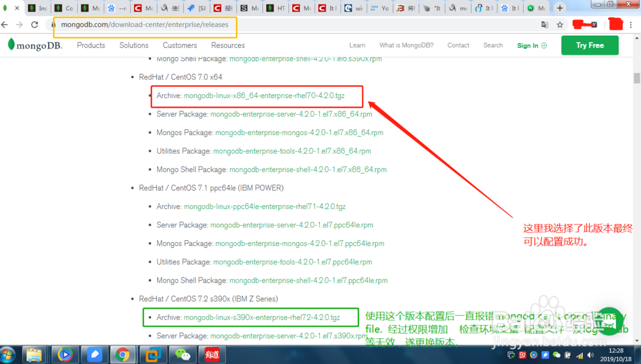Click the browser forward arrow
The width and height of the screenshot is (641, 364).
pos(19,24)
